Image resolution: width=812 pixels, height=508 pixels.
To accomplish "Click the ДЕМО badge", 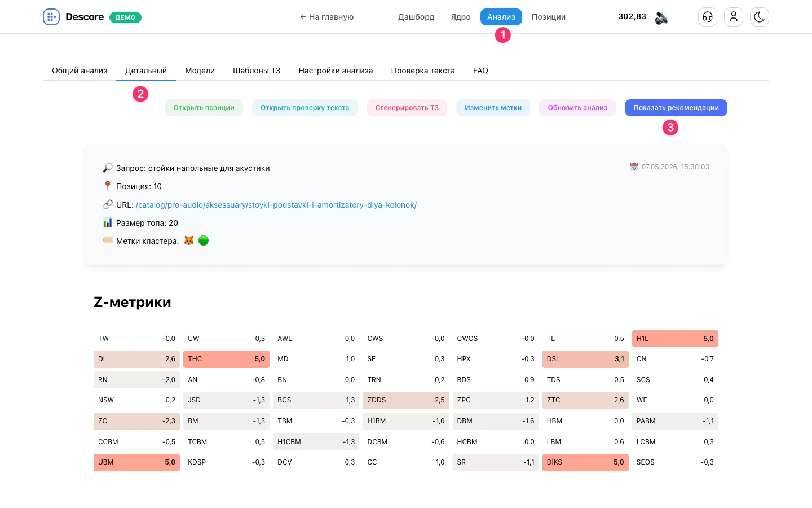I will (125, 17).
